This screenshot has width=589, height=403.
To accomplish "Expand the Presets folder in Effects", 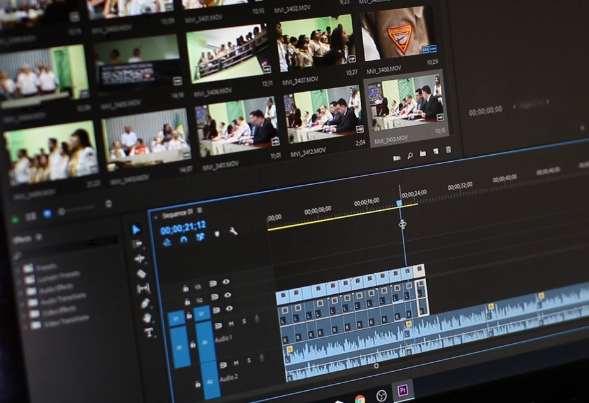I will 18,270.
